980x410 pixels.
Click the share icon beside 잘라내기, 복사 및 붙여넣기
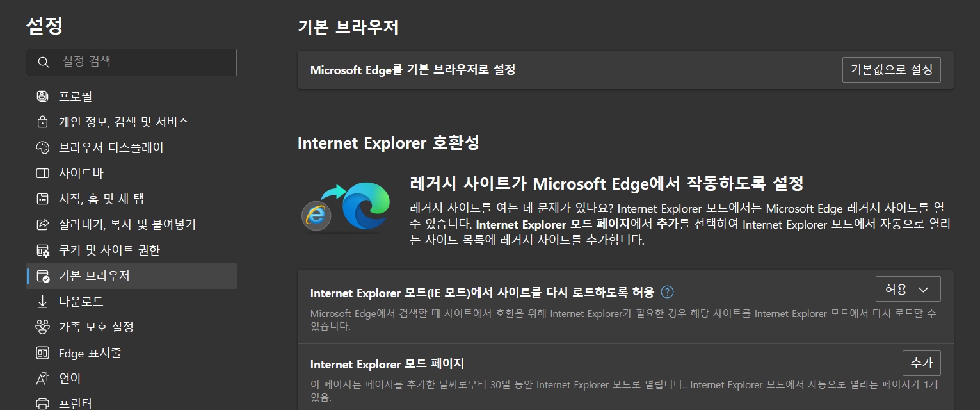(43, 224)
